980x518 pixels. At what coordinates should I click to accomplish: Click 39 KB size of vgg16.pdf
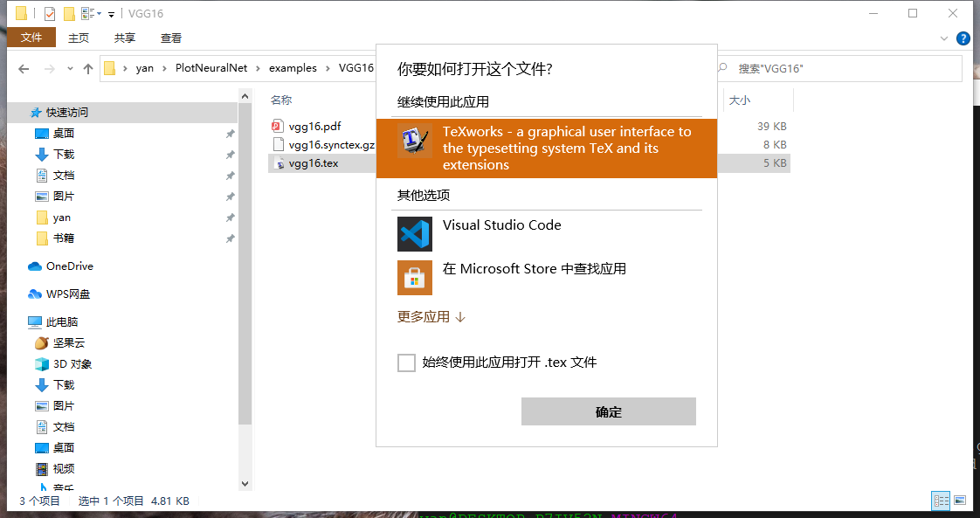point(772,126)
